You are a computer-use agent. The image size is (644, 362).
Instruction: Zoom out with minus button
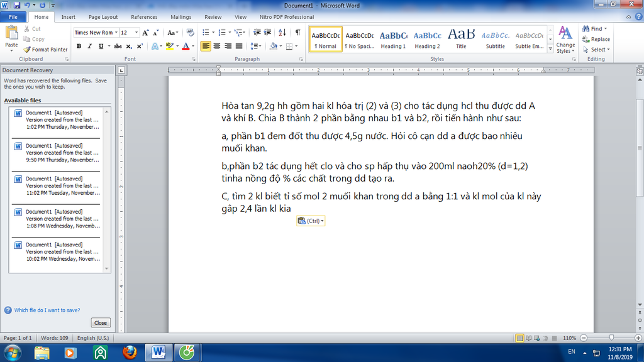click(x=584, y=338)
